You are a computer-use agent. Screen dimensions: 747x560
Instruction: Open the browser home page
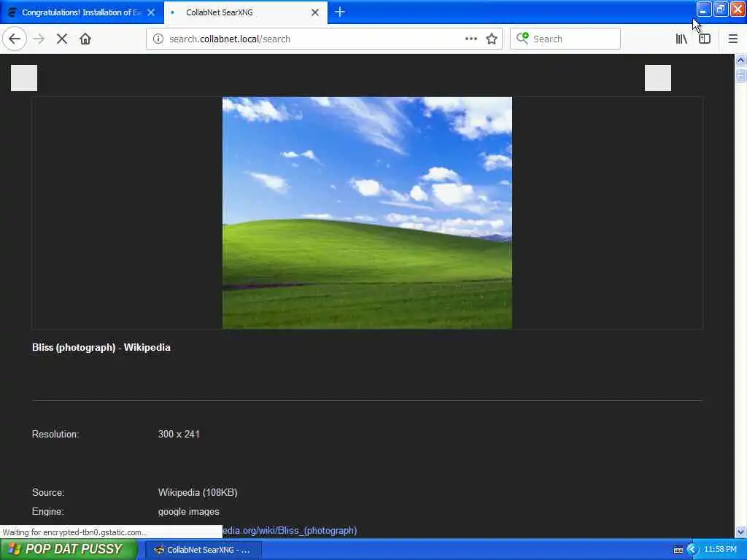pos(85,39)
